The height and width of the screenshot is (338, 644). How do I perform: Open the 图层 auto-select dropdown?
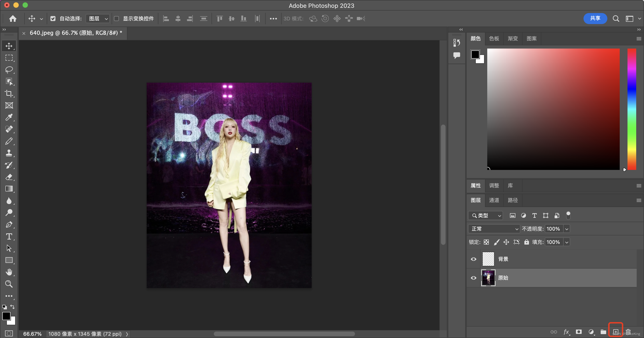click(98, 19)
